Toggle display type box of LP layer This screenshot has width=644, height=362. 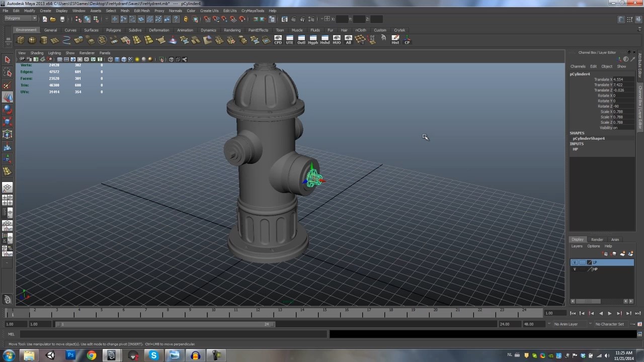pos(582,262)
